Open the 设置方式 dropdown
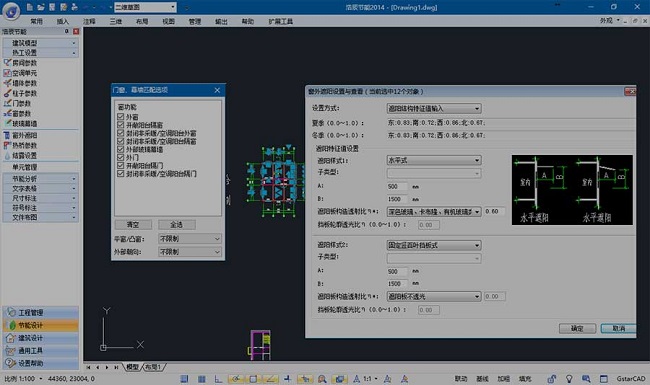The height and width of the screenshot is (385, 650). (x=434, y=109)
